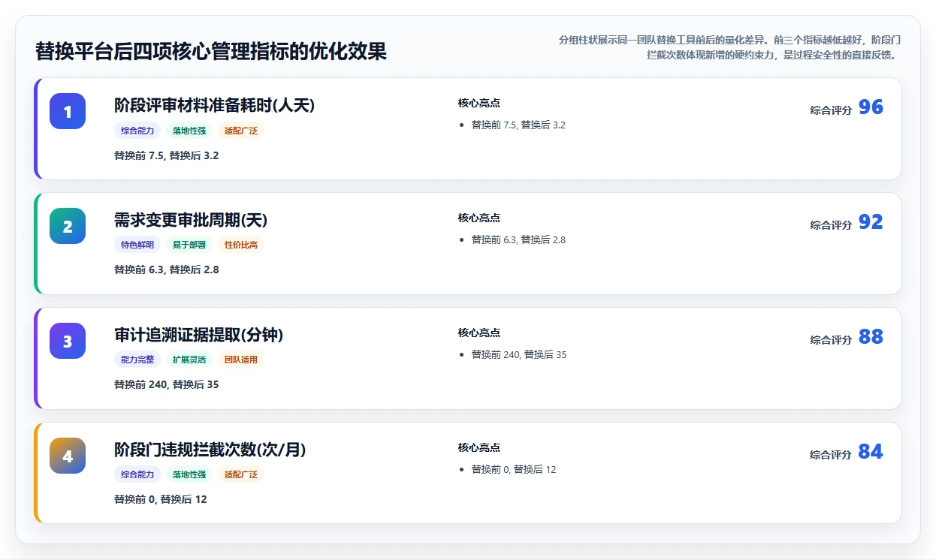Select the 落地性强 tag in card 4
This screenshot has width=936, height=560.
pos(189,474)
